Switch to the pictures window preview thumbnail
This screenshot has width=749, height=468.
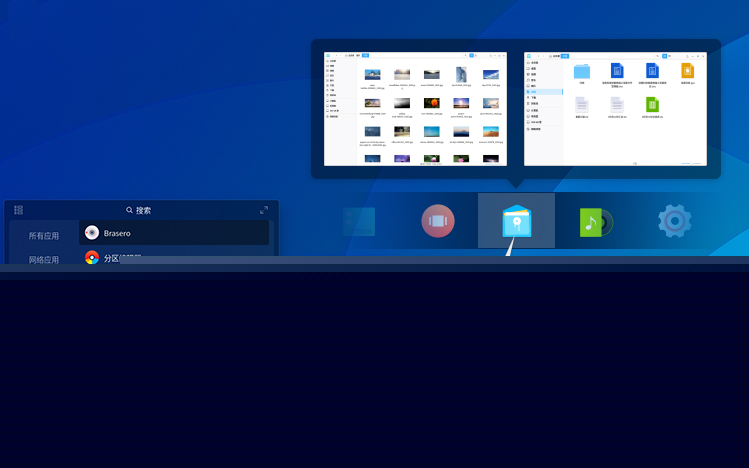click(415, 109)
